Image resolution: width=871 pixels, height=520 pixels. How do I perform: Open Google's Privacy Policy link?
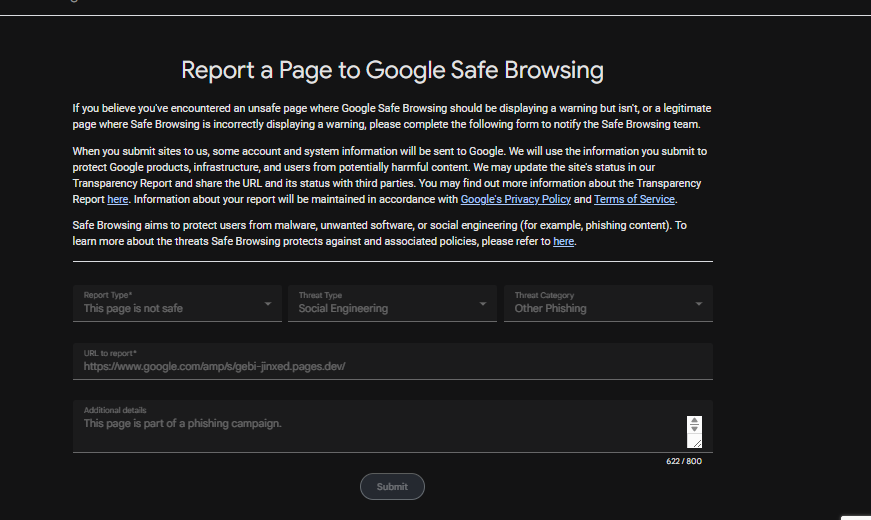pos(515,199)
